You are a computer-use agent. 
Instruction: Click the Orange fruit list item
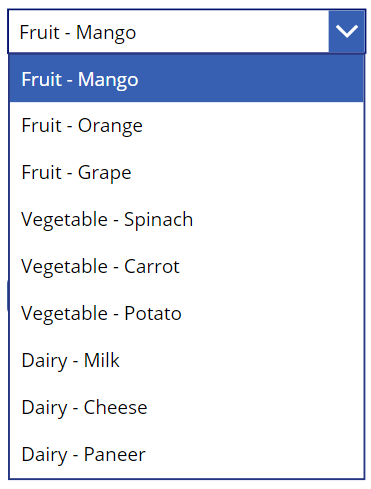point(186,126)
